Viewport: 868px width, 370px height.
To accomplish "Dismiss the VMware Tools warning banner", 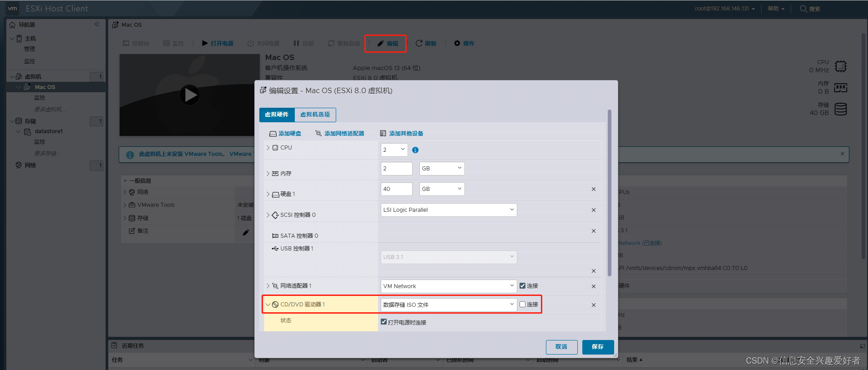I will (843, 154).
